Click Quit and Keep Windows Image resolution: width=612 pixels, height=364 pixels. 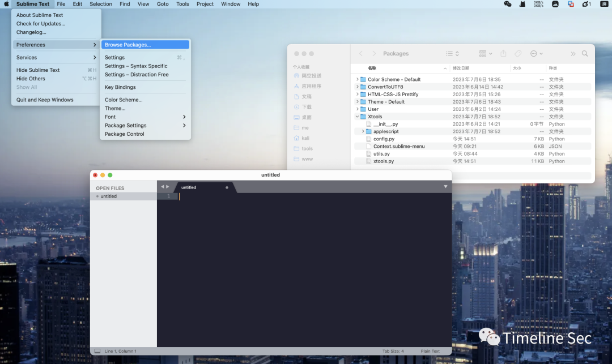pos(56,100)
